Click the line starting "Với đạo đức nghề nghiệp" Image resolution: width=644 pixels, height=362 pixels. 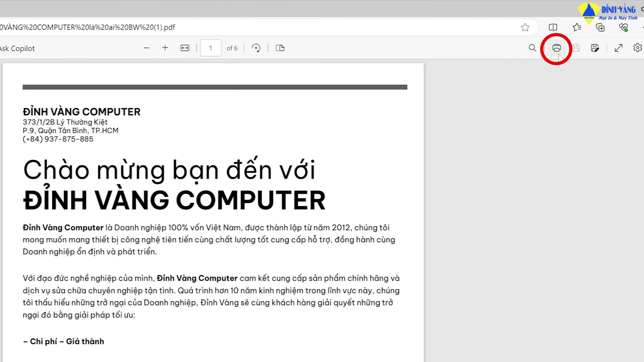click(x=211, y=278)
